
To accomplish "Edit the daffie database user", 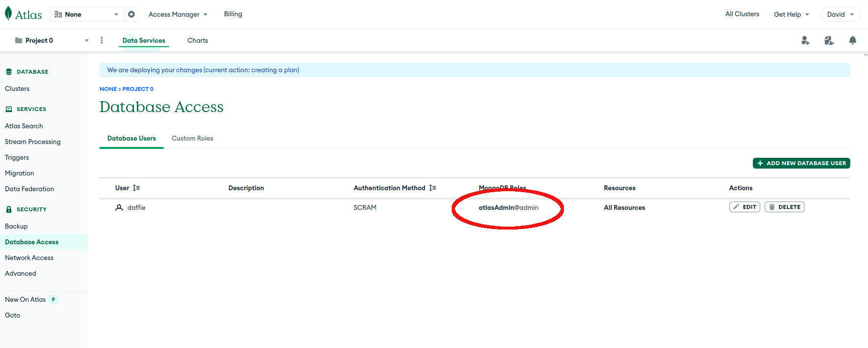I will pos(744,207).
